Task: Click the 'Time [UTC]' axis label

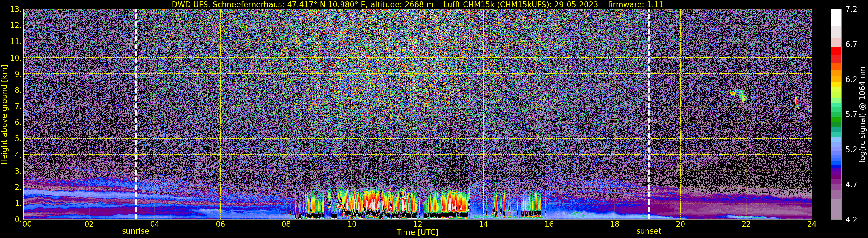Action: tap(417, 232)
